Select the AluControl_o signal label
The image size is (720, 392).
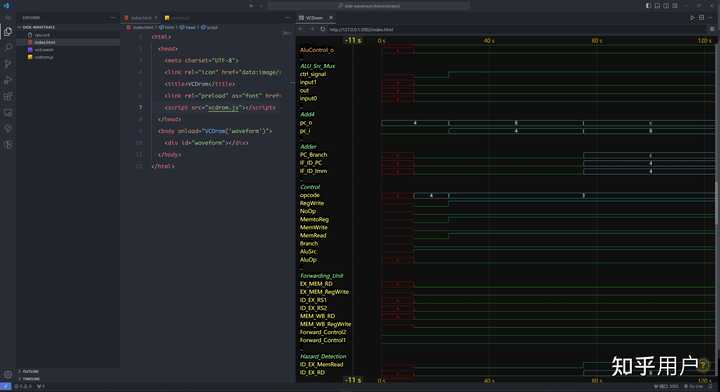pos(317,50)
